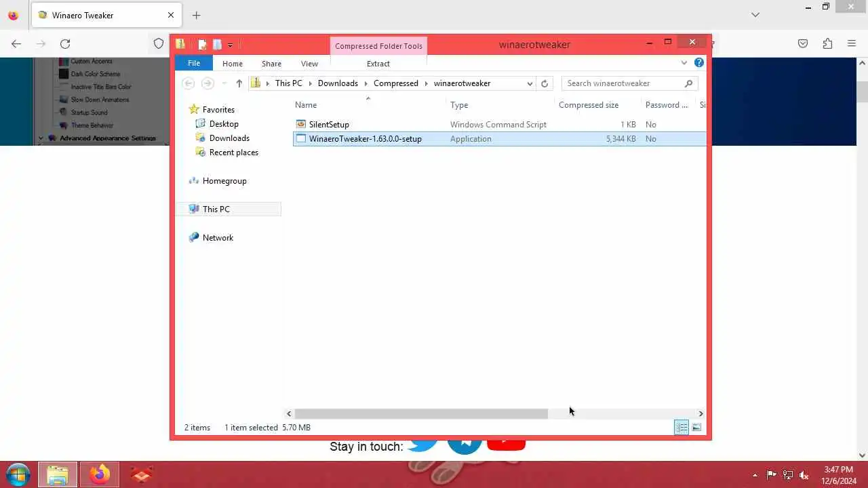Switch to the View ribbon tab
The width and height of the screenshot is (868, 488).
pyautogui.click(x=309, y=64)
